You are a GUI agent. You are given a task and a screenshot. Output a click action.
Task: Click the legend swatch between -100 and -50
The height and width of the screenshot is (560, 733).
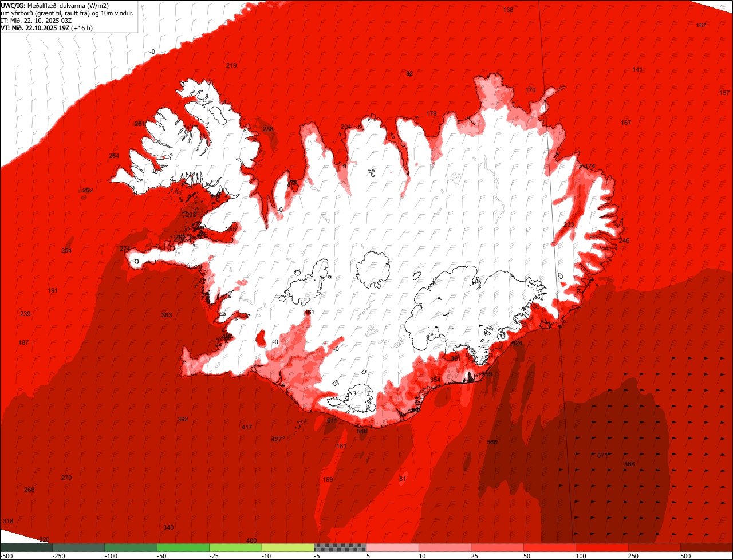click(131, 547)
